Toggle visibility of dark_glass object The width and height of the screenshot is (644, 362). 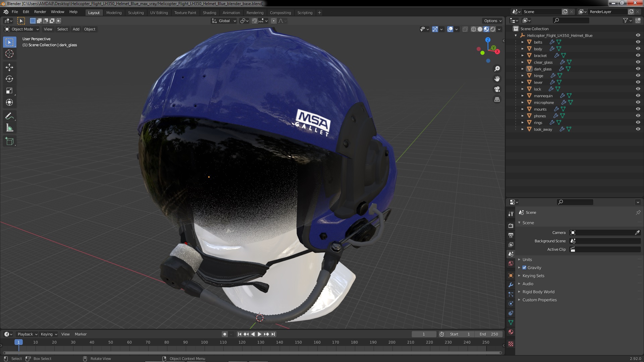coord(638,69)
